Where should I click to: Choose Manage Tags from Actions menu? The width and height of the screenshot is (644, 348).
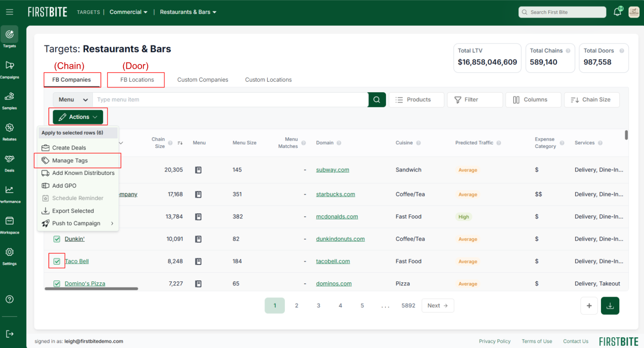pos(78,161)
